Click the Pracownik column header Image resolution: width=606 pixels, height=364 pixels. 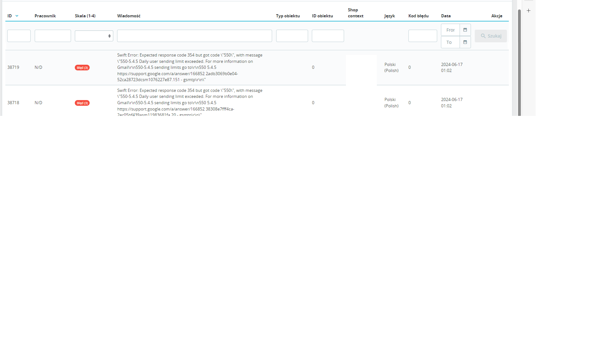click(x=45, y=16)
